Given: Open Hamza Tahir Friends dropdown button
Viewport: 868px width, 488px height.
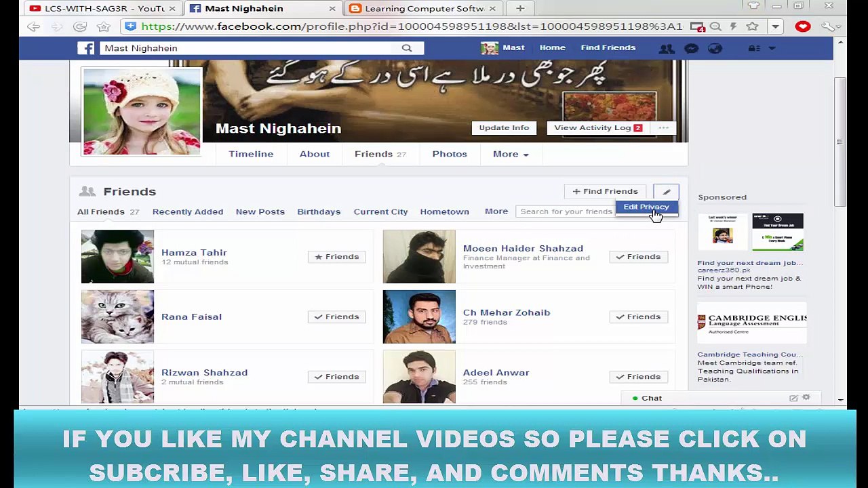Looking at the screenshot, I should (x=337, y=257).
